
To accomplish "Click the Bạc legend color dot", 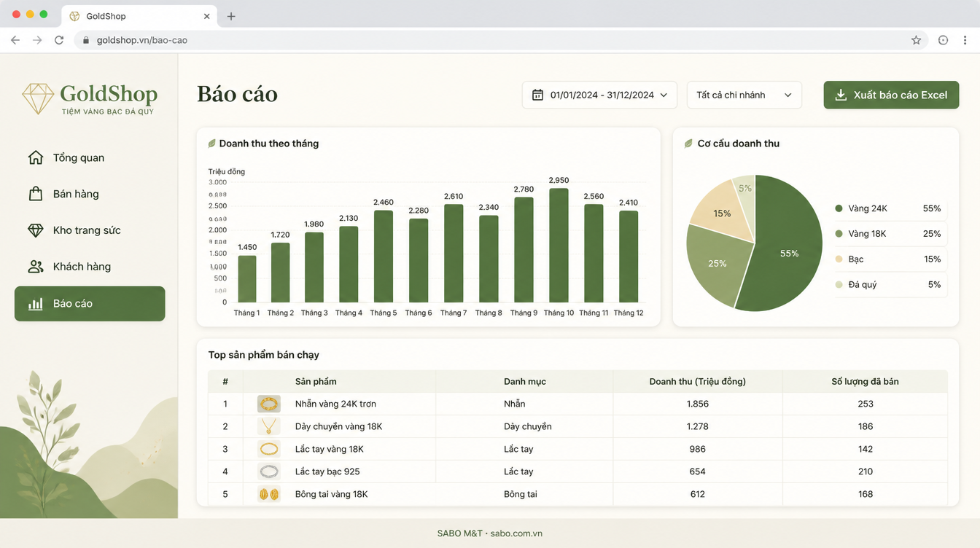I will [839, 259].
